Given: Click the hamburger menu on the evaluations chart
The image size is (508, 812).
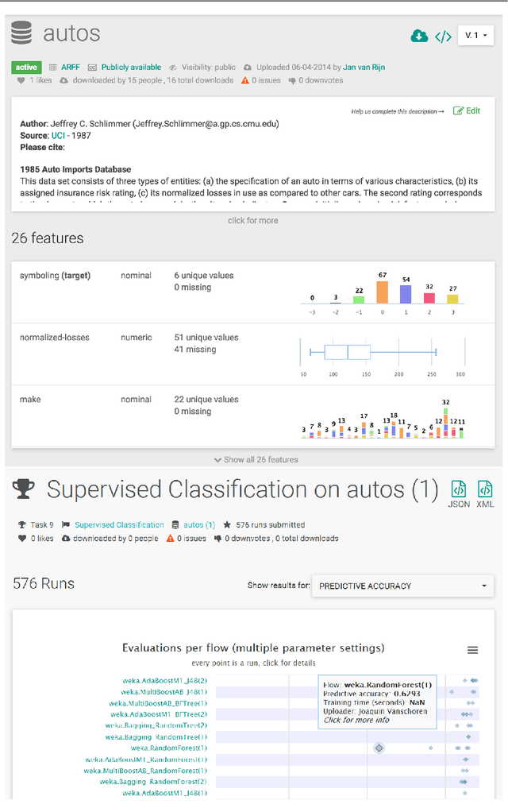Looking at the screenshot, I should coord(472,649).
